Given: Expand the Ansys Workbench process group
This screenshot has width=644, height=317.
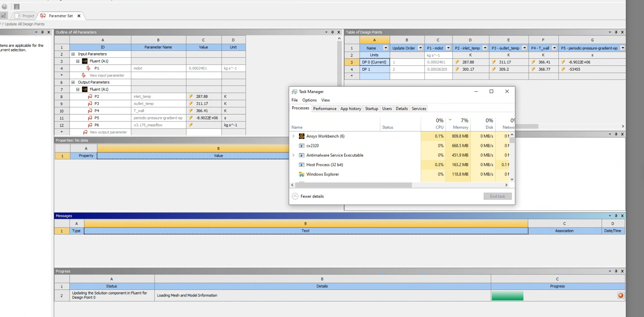Looking at the screenshot, I should tap(293, 136).
